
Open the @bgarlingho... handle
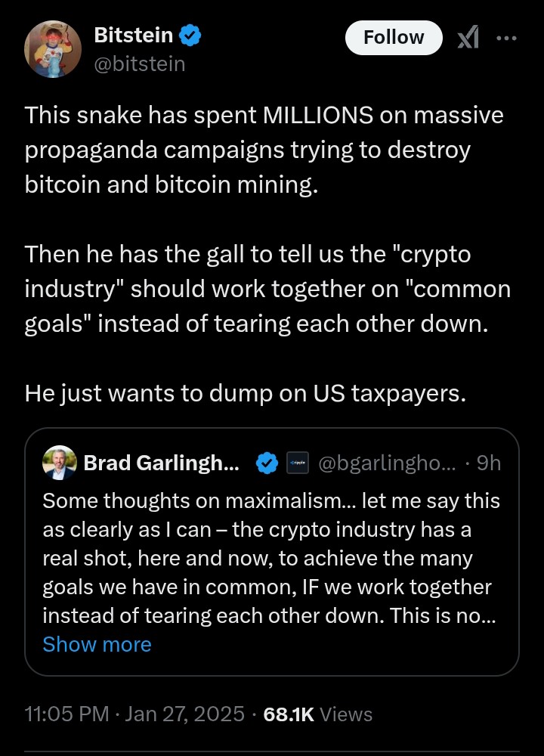tap(387, 463)
